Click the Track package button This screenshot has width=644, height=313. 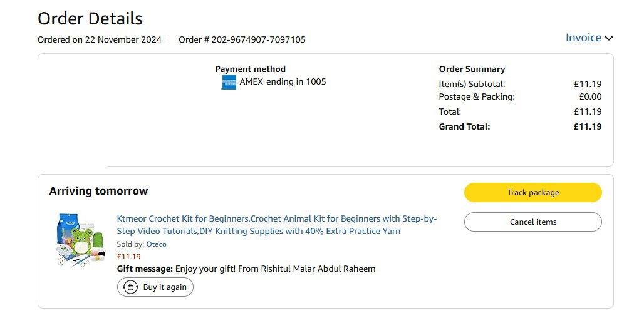(x=532, y=193)
